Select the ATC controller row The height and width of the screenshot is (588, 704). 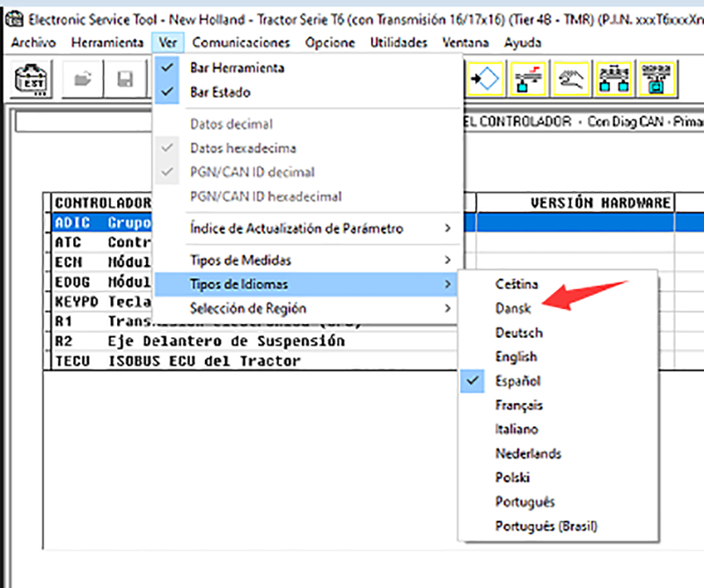click(x=102, y=243)
